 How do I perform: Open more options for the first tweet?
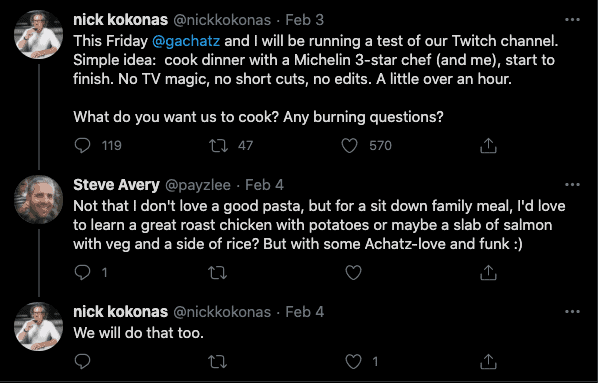click(x=572, y=19)
